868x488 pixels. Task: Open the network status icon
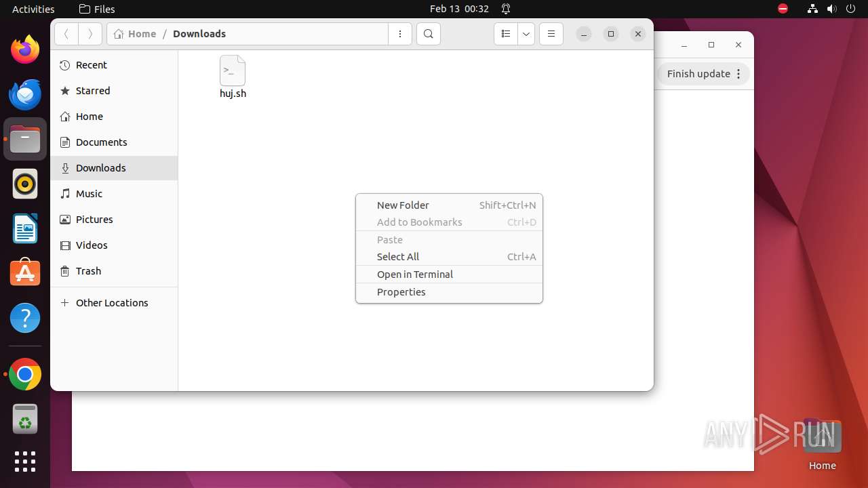tap(812, 9)
